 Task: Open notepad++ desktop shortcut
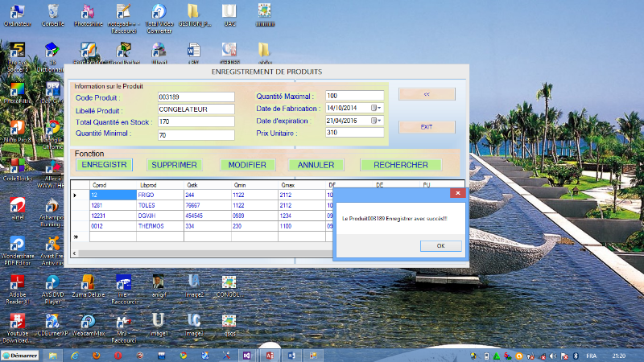point(123,13)
